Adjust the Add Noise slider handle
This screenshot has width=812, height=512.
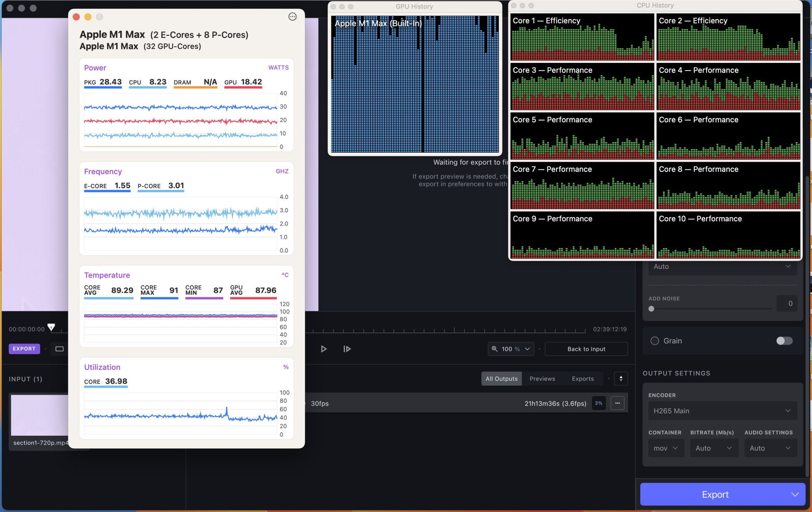[x=651, y=309]
